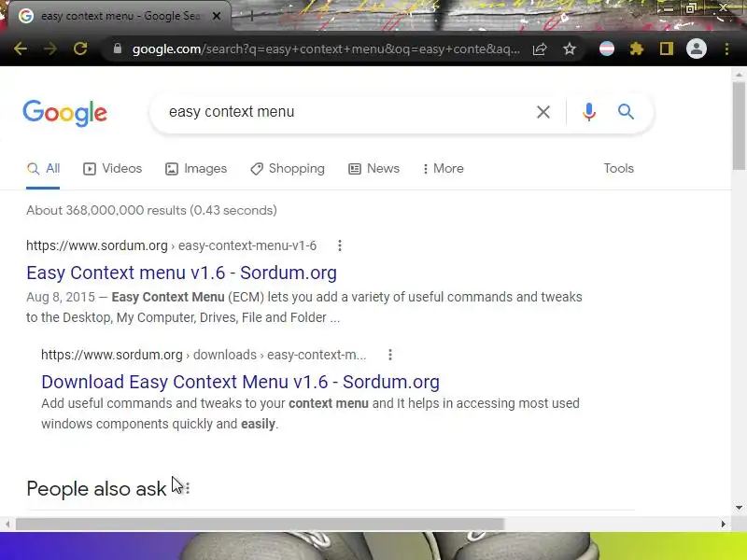747x560 pixels.
Task: Switch to the Videos tab
Action: click(112, 169)
